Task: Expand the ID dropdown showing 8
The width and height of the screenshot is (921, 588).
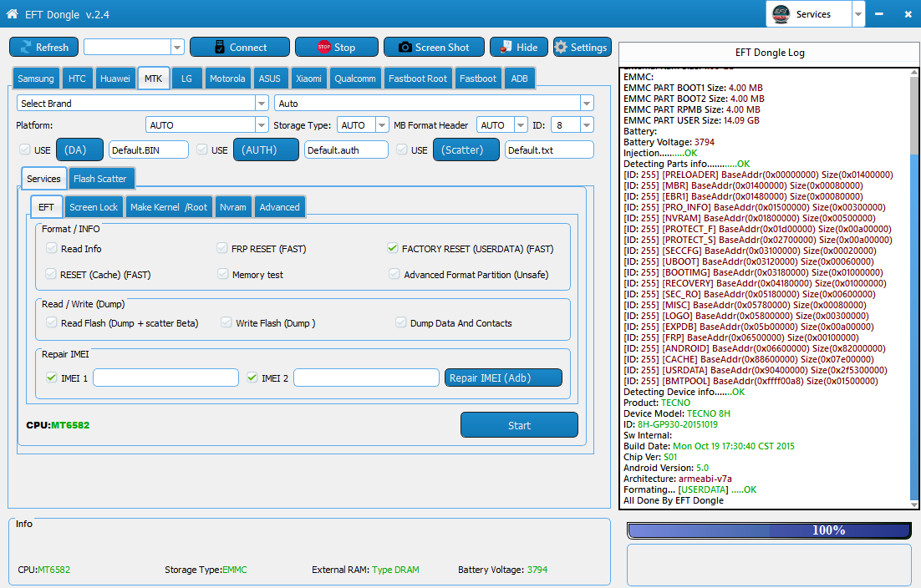Action: click(586, 125)
